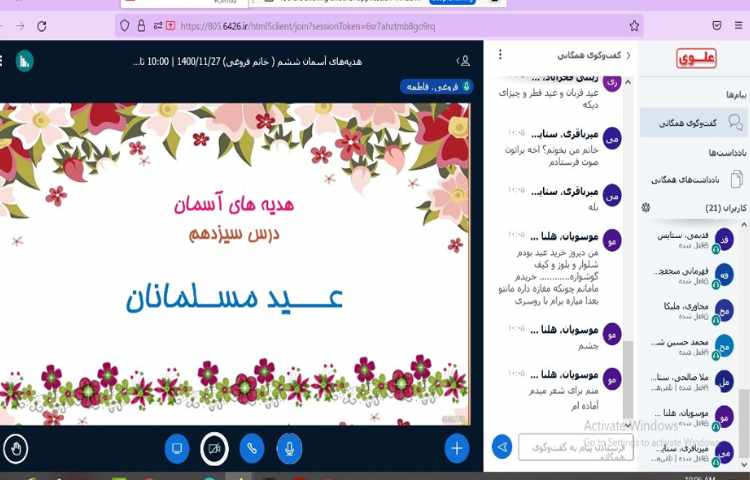This screenshot has height=480, width=750.
Task: Select user قدیمی، ستایش
Action: 694,240
